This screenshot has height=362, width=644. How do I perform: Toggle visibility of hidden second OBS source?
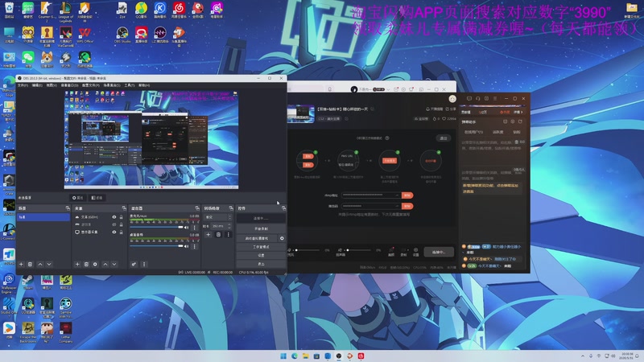coord(114,224)
